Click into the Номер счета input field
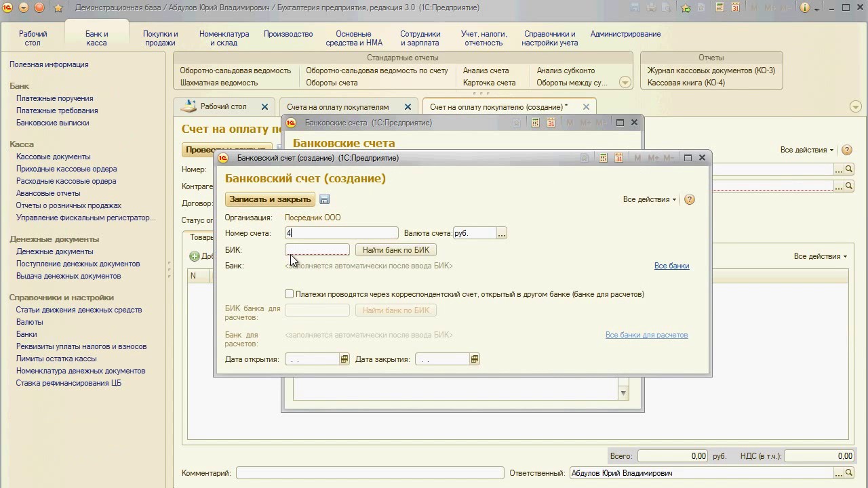Viewport: 868px width, 488px height. 341,233
